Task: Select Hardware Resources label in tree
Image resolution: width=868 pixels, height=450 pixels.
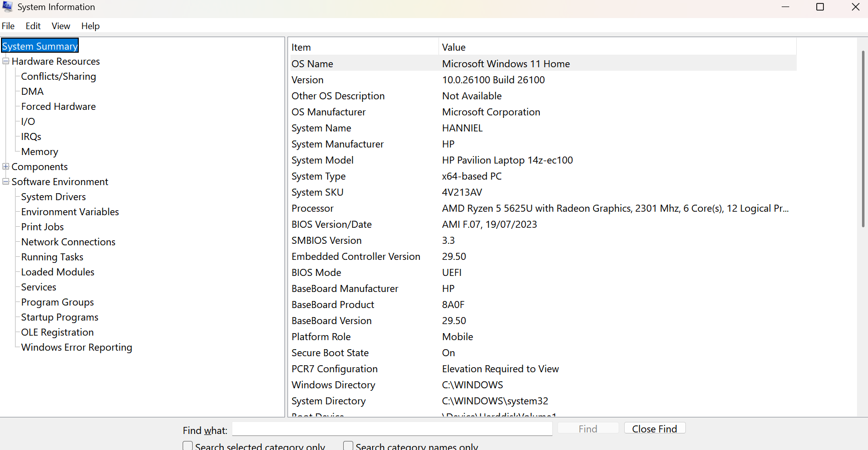Action: [x=56, y=61]
